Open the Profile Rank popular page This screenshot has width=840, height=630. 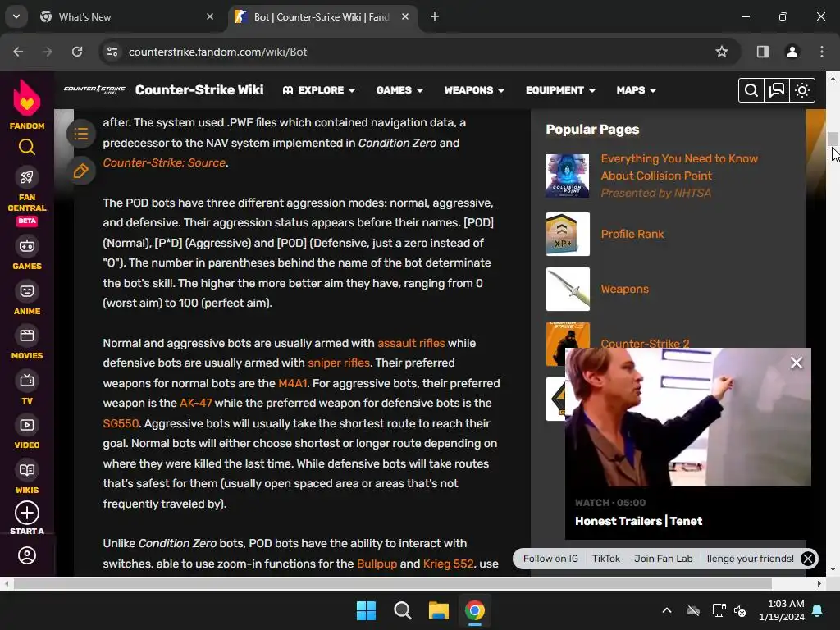pyautogui.click(x=632, y=234)
